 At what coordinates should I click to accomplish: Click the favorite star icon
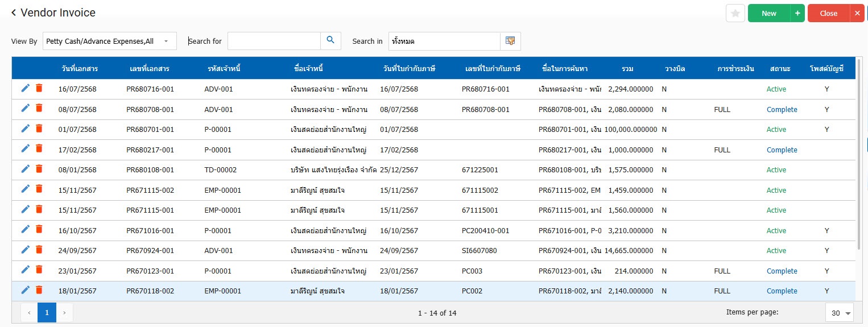pos(735,13)
